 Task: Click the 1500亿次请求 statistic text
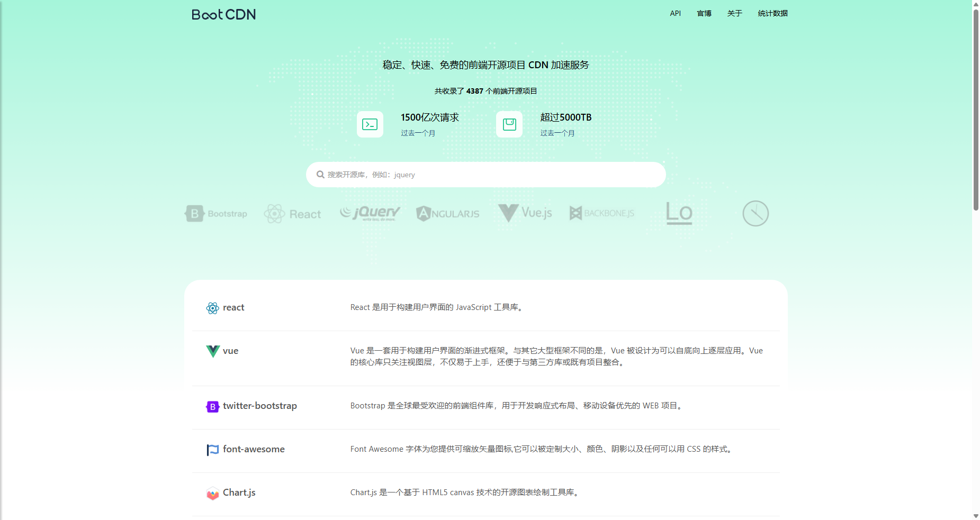(x=429, y=117)
